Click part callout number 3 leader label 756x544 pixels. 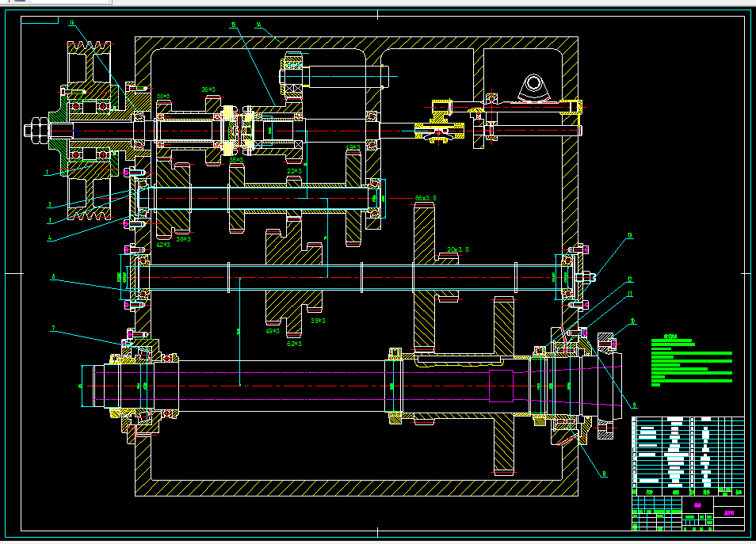click(x=49, y=220)
